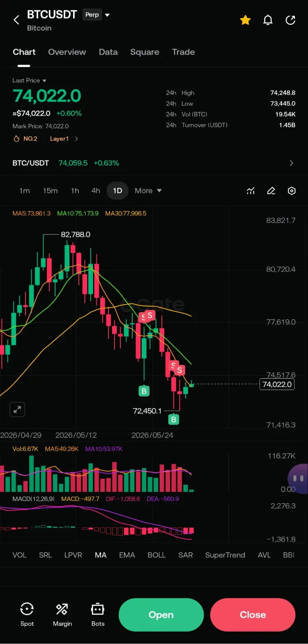Toggle the AVL indicator
Screen dimensions: 308x644
264,555
